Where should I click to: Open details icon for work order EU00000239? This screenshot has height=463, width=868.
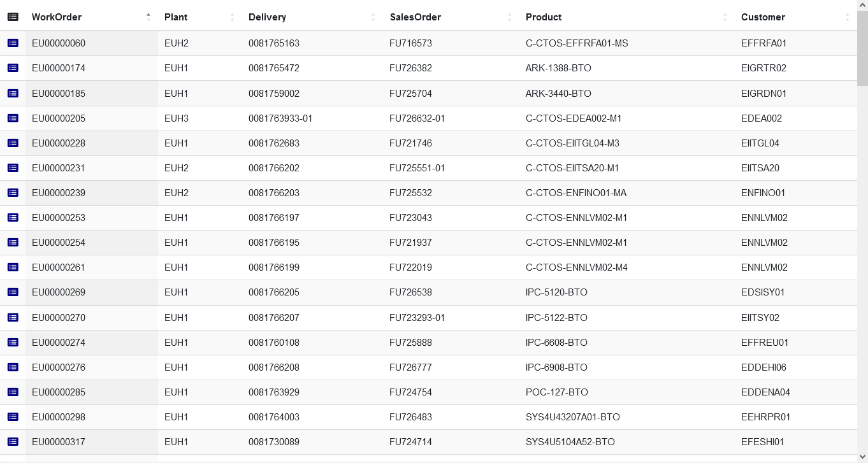[13, 192]
